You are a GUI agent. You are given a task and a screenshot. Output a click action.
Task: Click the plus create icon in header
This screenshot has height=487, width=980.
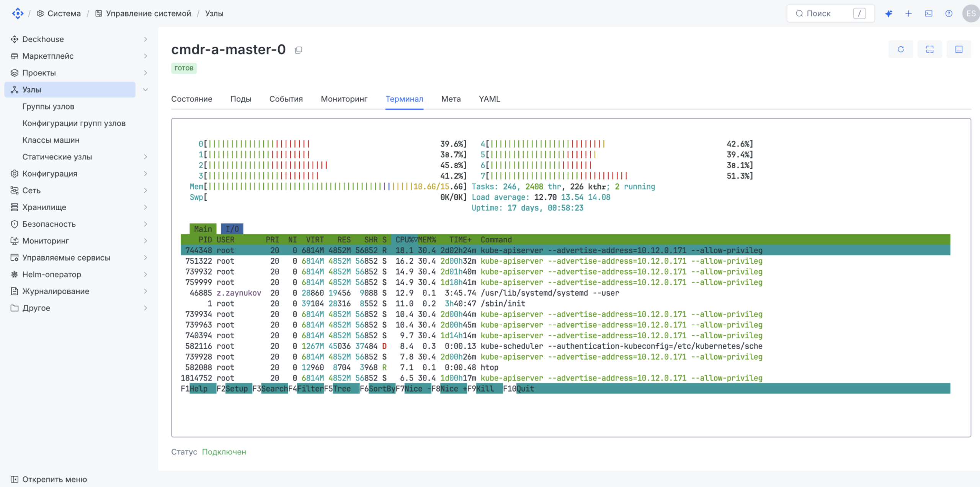click(908, 13)
